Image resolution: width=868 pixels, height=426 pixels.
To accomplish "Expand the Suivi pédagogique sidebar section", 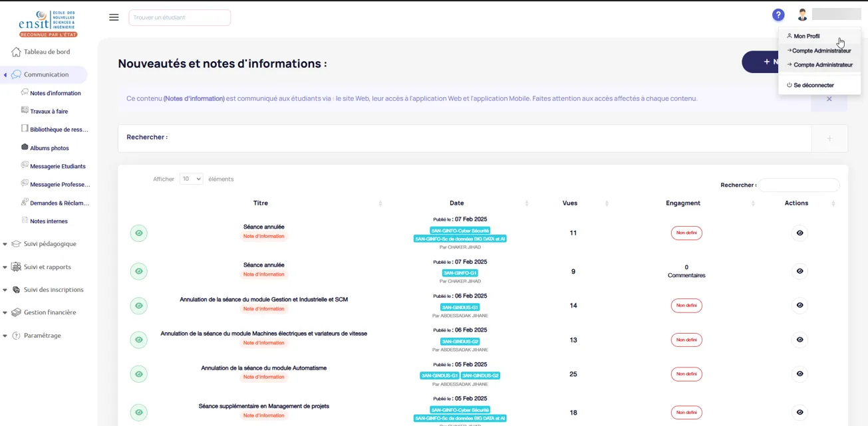I will [50, 244].
